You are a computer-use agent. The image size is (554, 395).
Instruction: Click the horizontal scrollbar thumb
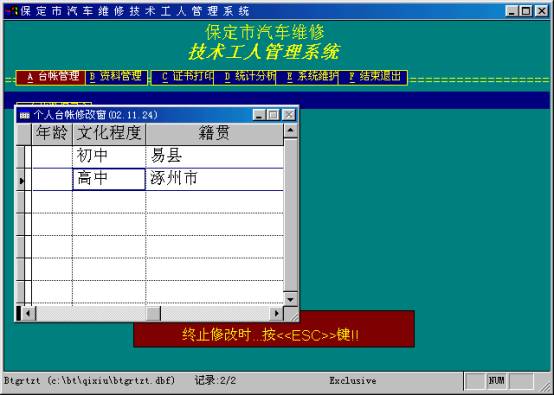click(x=153, y=313)
